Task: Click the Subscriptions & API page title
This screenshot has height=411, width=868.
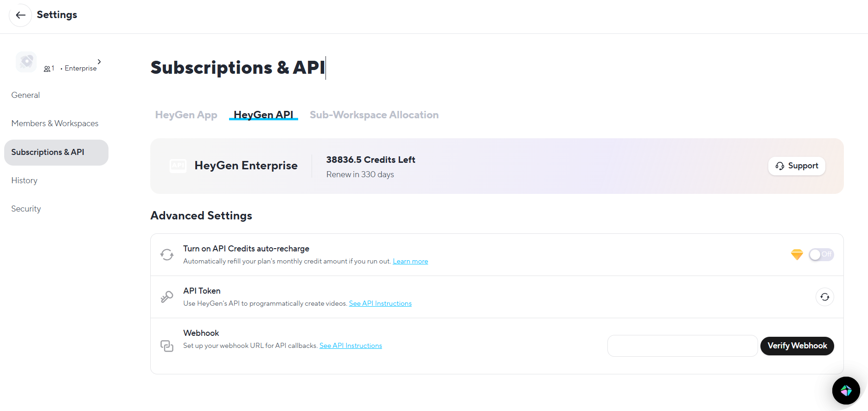Action: coord(237,68)
